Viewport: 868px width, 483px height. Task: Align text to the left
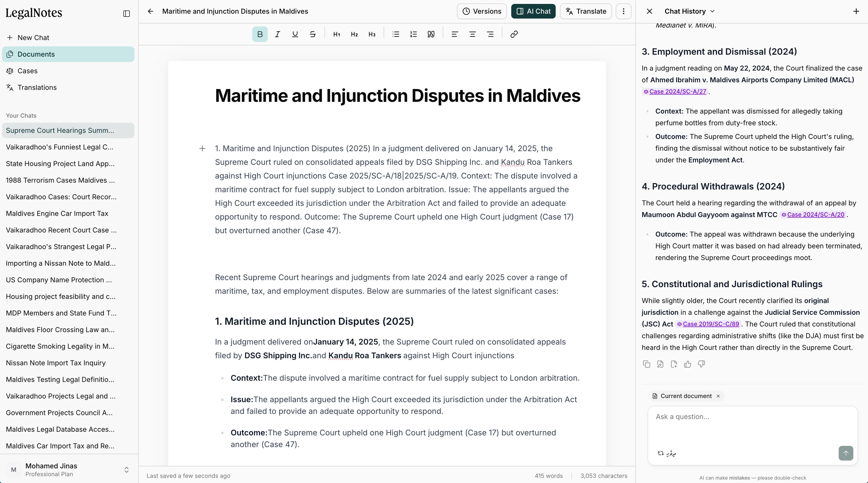(455, 34)
